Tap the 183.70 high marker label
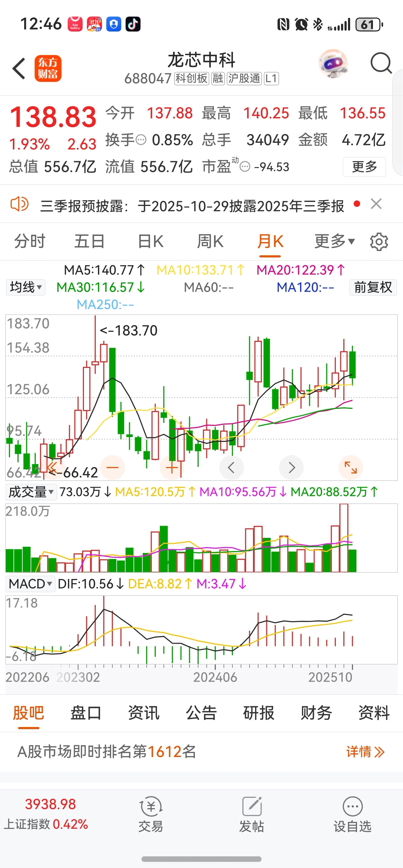The height and width of the screenshot is (868, 403). (129, 330)
